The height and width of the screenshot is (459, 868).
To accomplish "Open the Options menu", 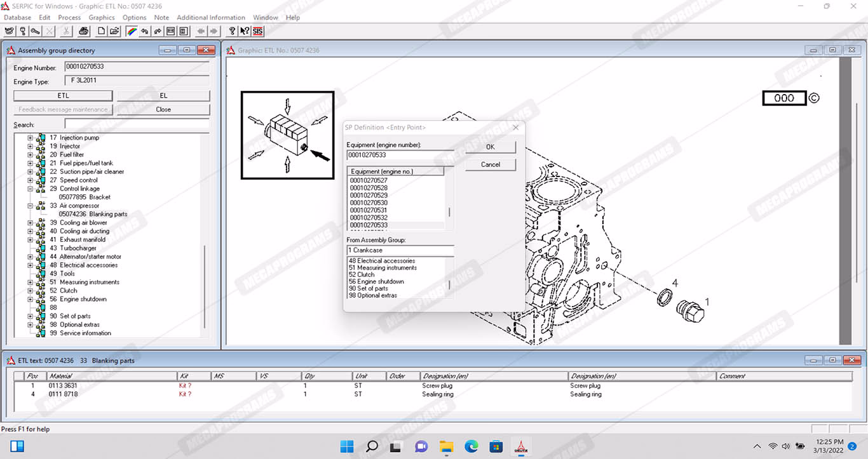I will click(x=134, y=18).
